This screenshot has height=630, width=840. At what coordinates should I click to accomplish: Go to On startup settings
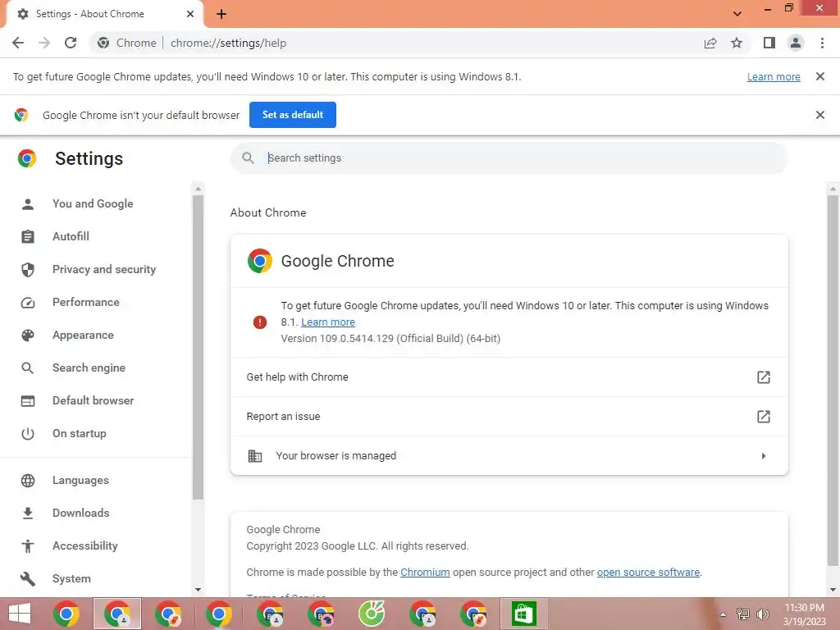tap(80, 433)
